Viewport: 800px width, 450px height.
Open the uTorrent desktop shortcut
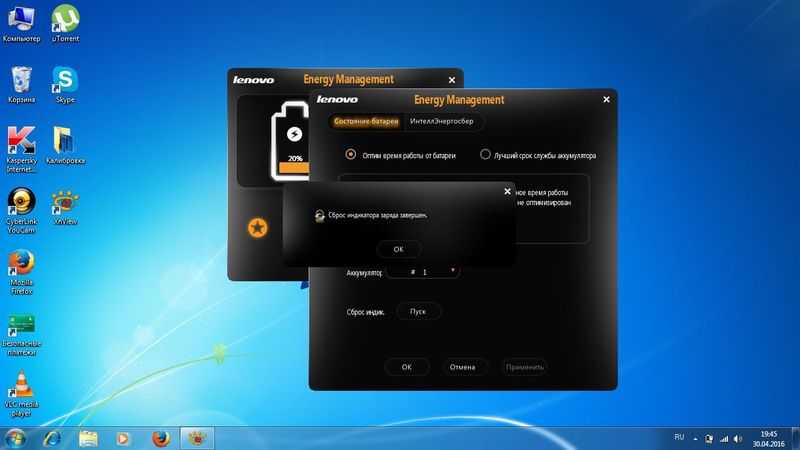click(x=65, y=23)
